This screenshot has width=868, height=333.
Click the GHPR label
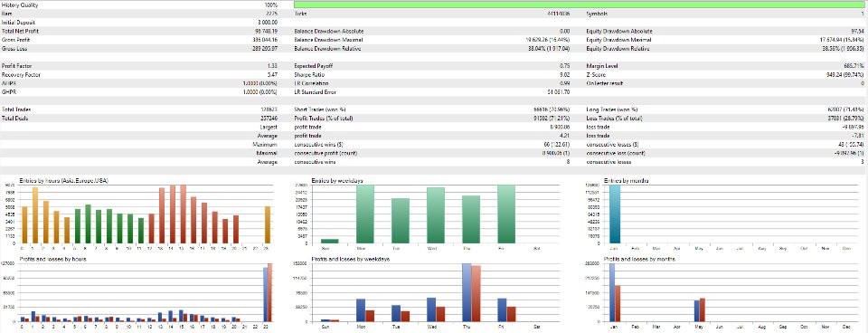coord(8,92)
